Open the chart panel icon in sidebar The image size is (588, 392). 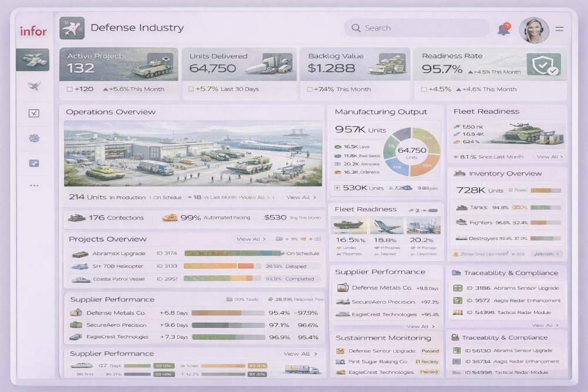click(33, 113)
